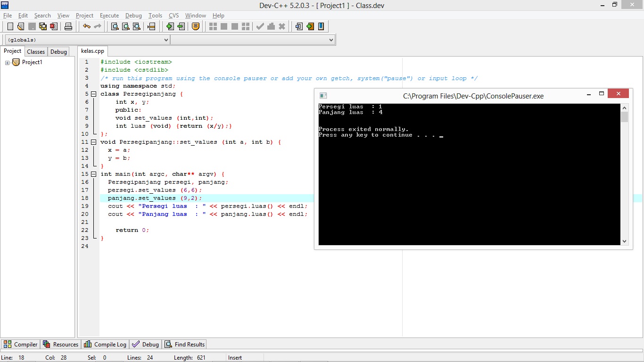644x362 pixels.
Task: Open the CVS menu
Action: pyautogui.click(x=174, y=16)
